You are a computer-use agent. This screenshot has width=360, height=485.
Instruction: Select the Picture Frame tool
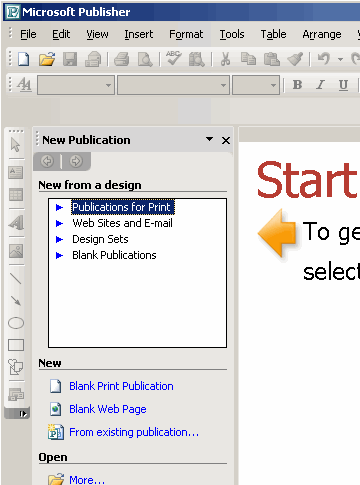(16, 251)
